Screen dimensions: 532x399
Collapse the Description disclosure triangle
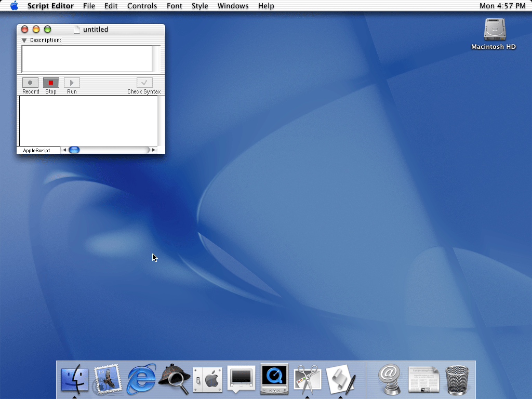click(x=24, y=41)
